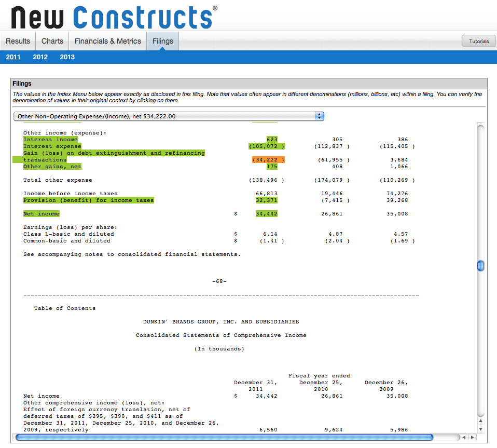Click the 2009 net income value 35,008 in income statement
The width and height of the screenshot is (497, 448).
[x=397, y=214]
